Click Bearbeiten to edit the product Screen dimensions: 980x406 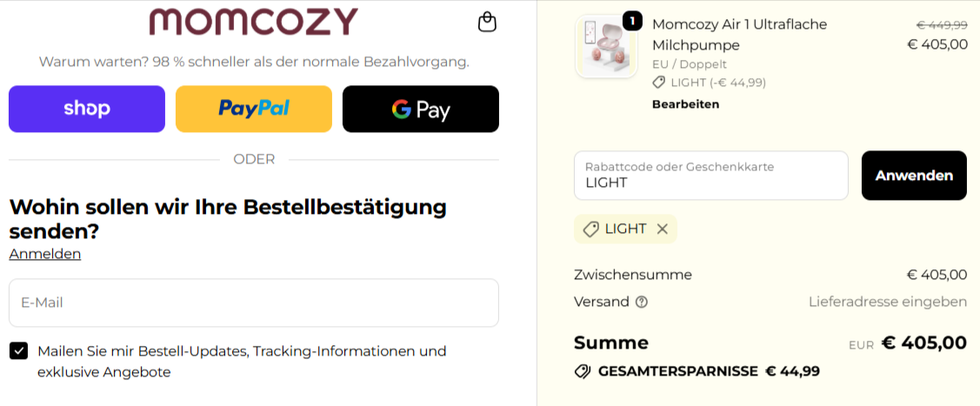685,104
